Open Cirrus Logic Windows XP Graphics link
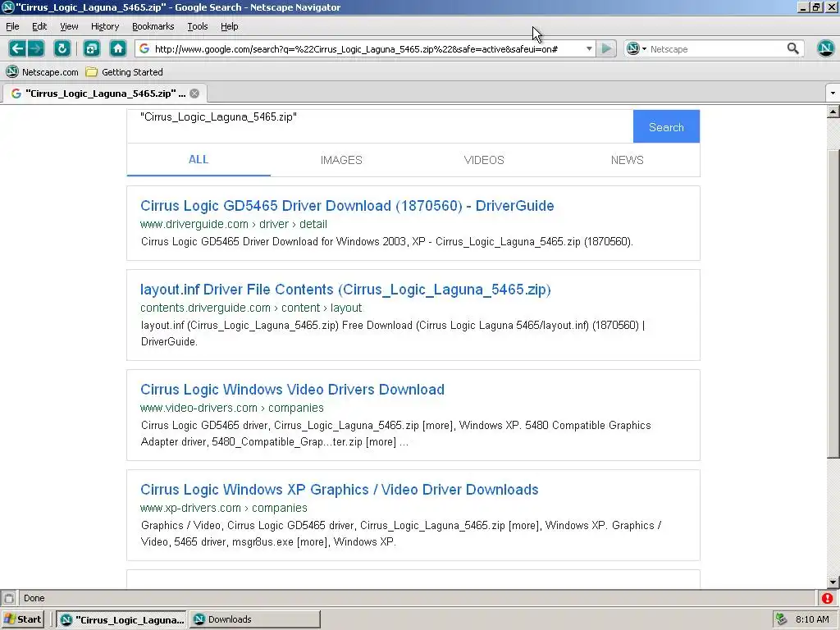Viewport: 840px width, 630px height. [x=339, y=490]
